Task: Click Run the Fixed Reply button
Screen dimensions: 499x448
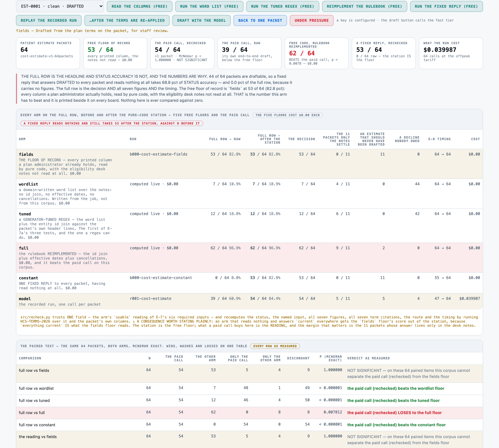Action: (446, 6)
